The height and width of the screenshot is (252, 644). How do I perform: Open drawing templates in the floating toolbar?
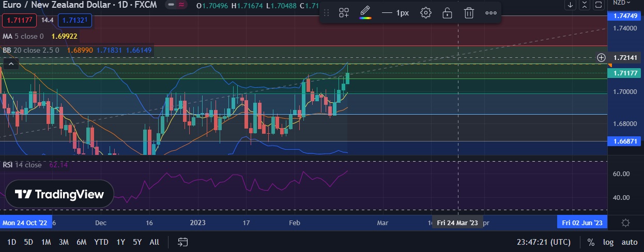tap(344, 13)
